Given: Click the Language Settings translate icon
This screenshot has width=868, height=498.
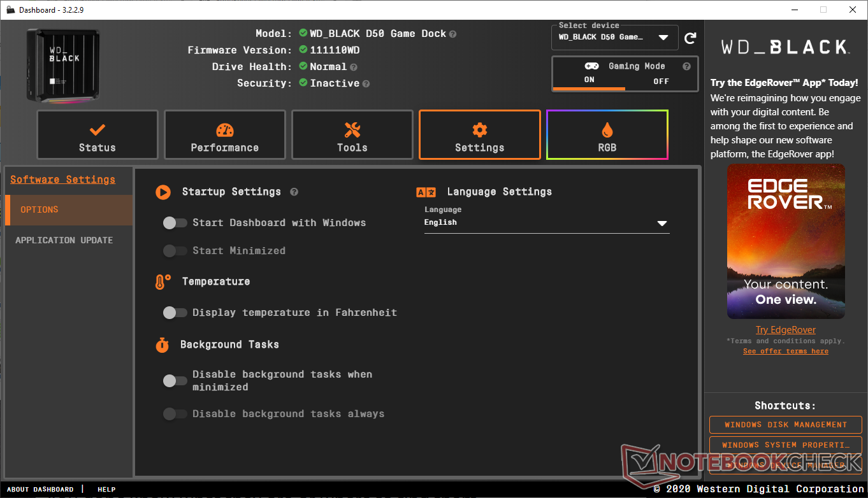Looking at the screenshot, I should tap(426, 192).
